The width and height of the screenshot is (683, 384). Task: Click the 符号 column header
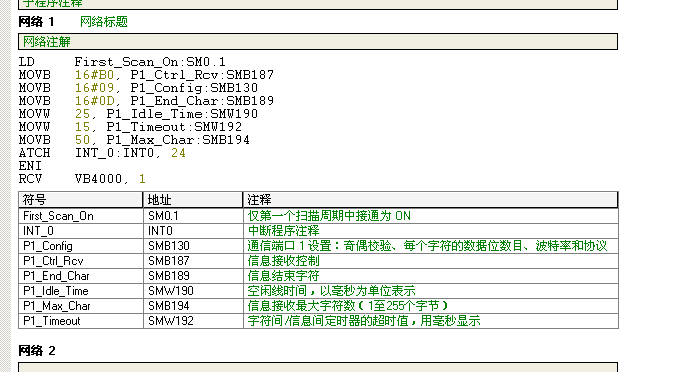pyautogui.click(x=81, y=200)
